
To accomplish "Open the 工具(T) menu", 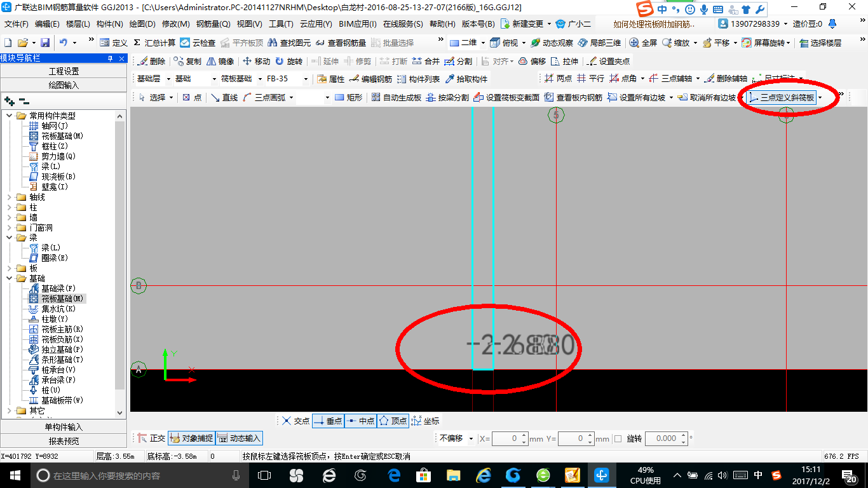I will tap(281, 24).
